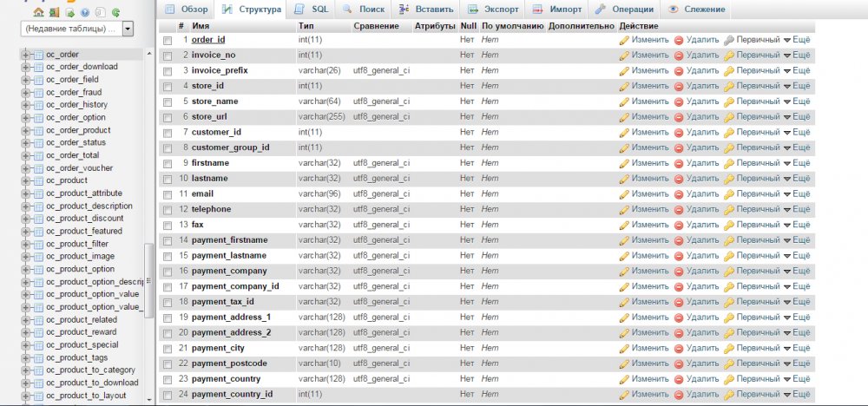Click table icon next to oc_product

[39, 180]
